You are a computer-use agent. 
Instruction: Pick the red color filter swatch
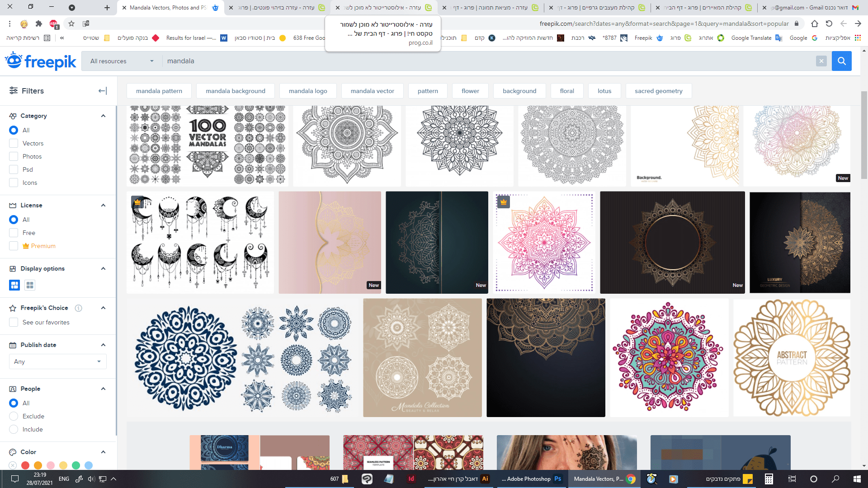pyautogui.click(x=25, y=465)
